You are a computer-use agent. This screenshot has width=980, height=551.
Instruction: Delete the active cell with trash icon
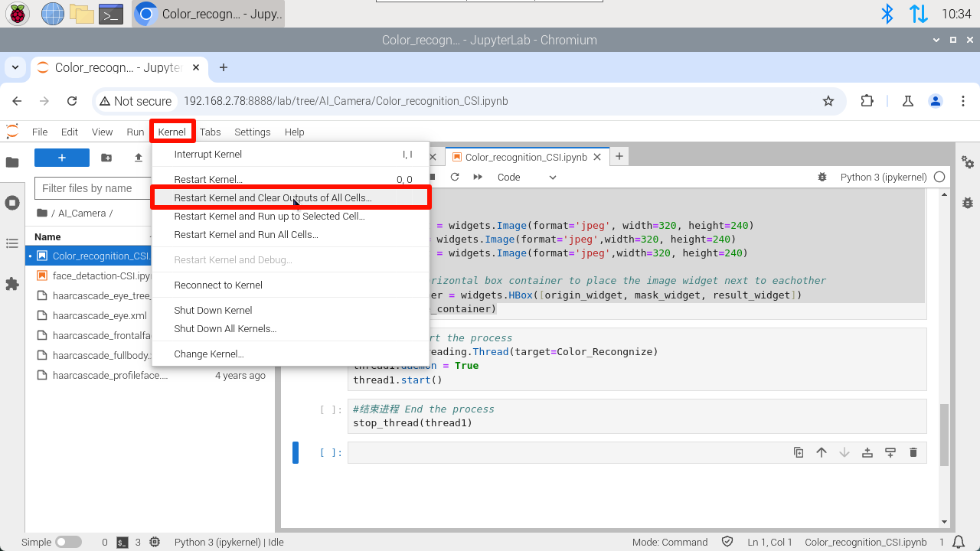tap(913, 452)
